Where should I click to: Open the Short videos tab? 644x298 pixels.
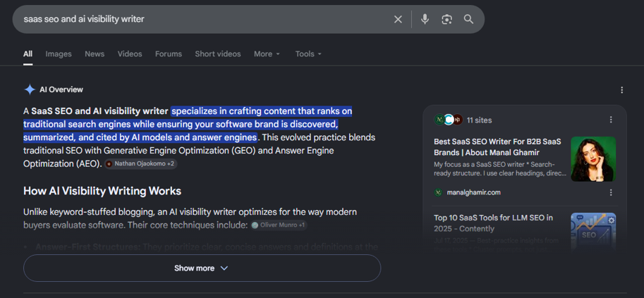click(218, 54)
